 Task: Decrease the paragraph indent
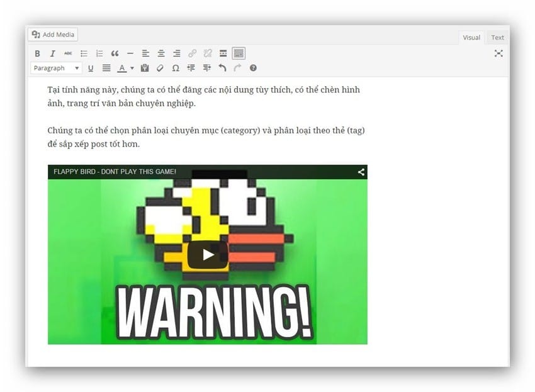pyautogui.click(x=191, y=68)
